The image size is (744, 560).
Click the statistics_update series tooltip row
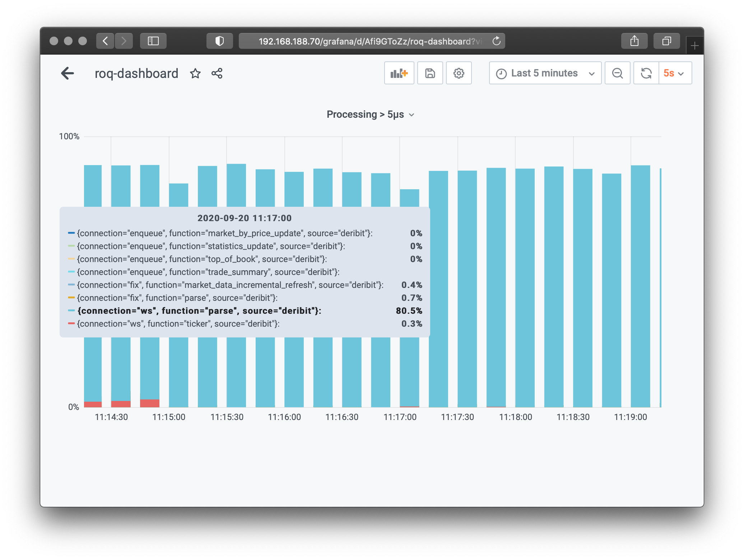245,246
